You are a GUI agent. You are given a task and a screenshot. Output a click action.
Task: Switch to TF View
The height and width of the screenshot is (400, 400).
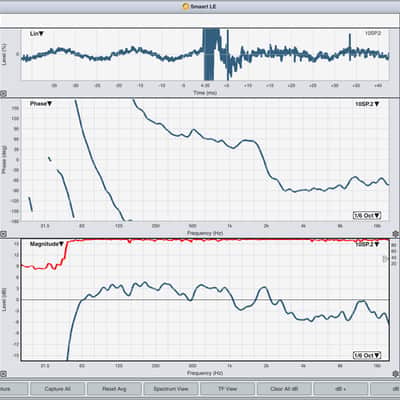click(227, 389)
